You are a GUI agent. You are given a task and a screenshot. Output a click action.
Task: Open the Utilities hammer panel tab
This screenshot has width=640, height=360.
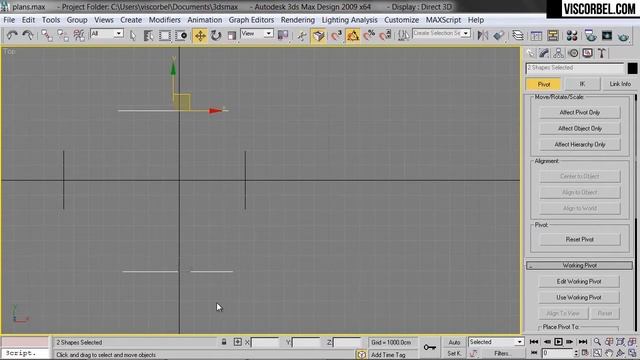click(602, 53)
